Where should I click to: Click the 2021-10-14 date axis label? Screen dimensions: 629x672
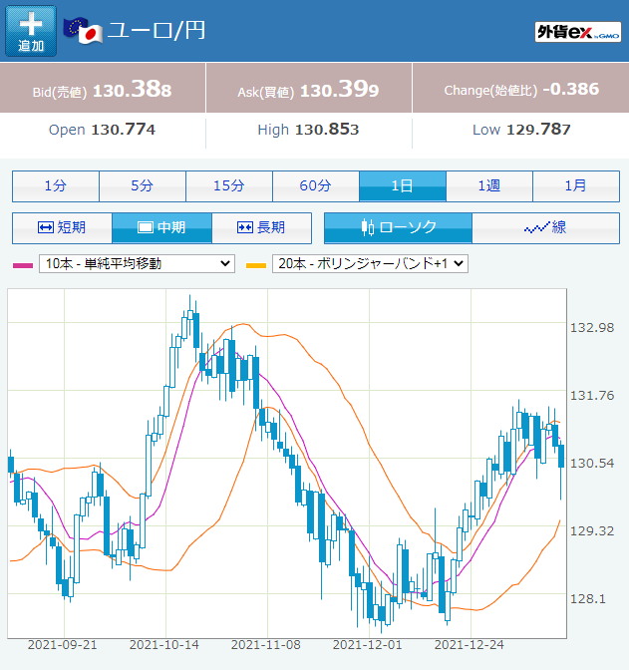click(x=164, y=645)
